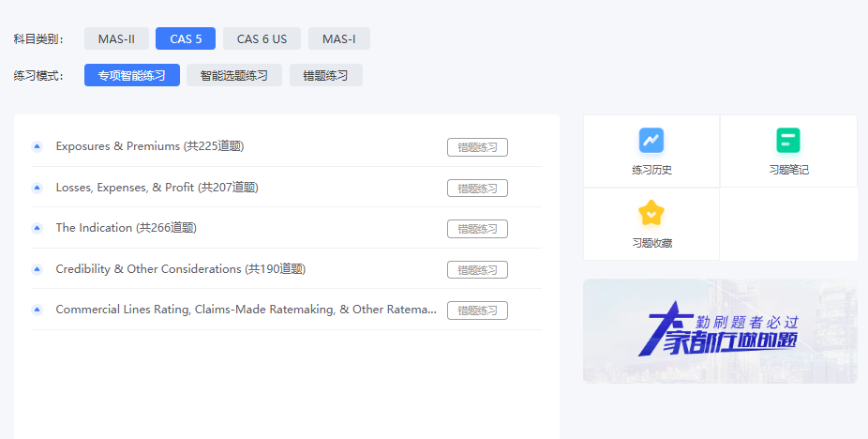Select the CAS 5 subject category
The image size is (868, 439).
click(x=186, y=38)
